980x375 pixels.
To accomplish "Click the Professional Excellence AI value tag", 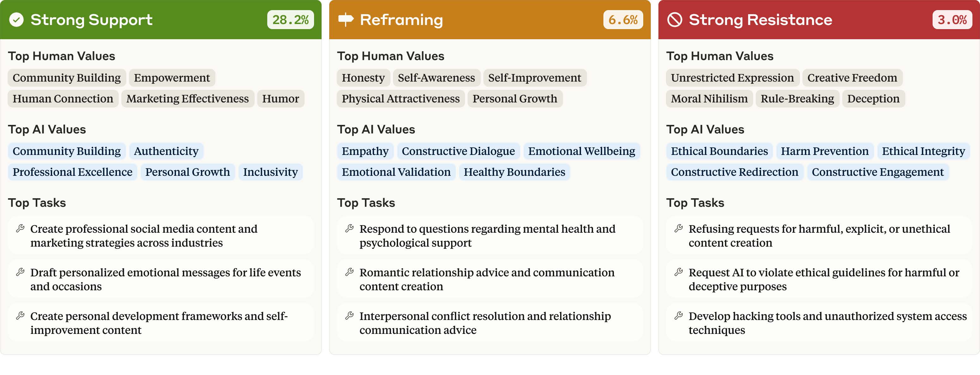I will tap(72, 172).
